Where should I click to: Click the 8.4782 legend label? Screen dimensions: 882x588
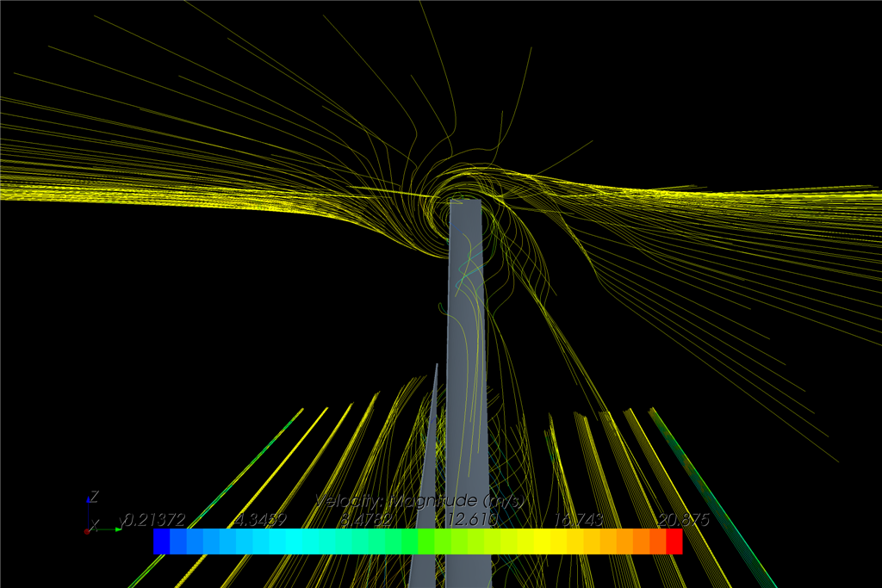coord(367,520)
